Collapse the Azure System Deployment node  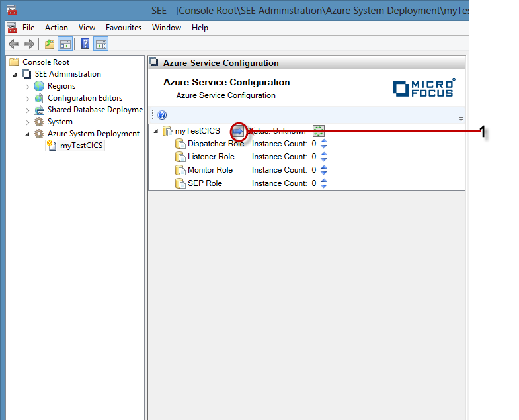click(x=28, y=134)
